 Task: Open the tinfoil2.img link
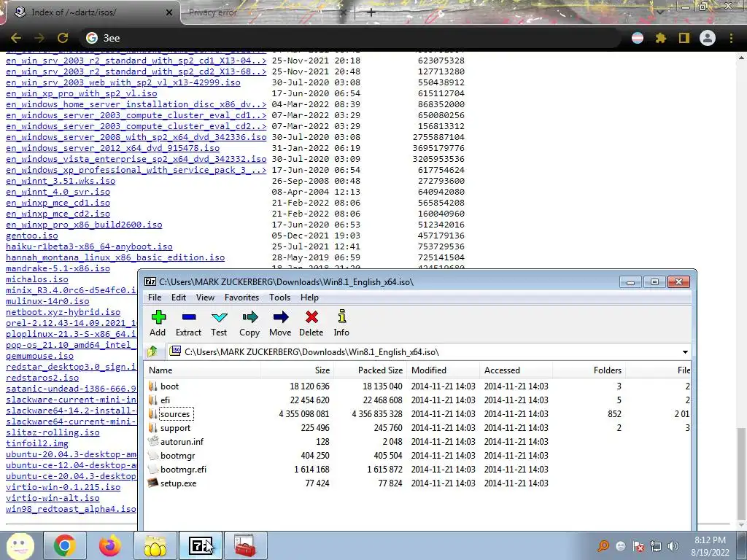click(x=37, y=443)
